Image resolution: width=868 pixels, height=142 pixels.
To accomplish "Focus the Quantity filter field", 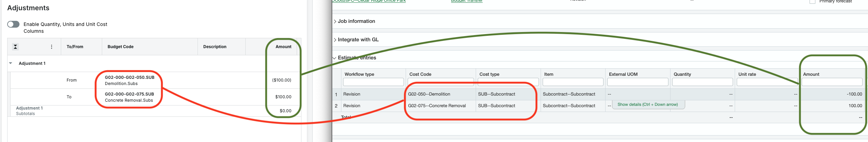I will (x=703, y=82).
